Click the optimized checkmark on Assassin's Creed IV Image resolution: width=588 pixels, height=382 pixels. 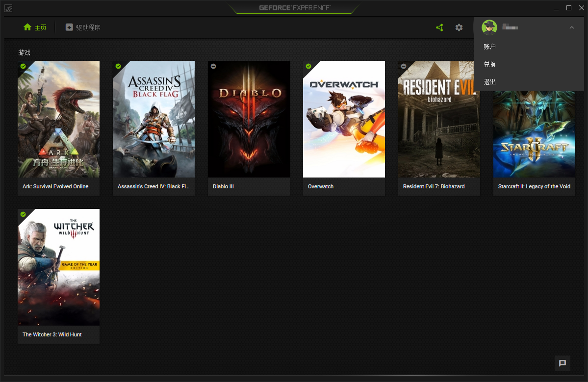pyautogui.click(x=118, y=66)
